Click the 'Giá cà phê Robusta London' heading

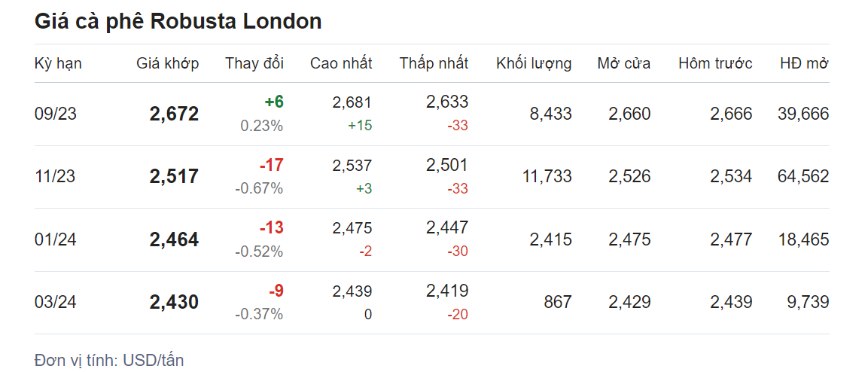pos(178,22)
